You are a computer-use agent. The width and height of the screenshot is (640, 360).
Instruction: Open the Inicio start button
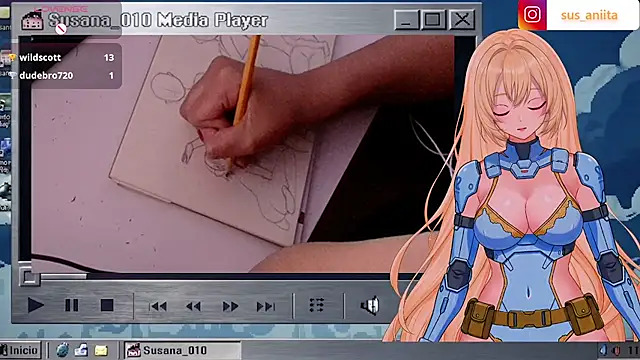coord(21,350)
